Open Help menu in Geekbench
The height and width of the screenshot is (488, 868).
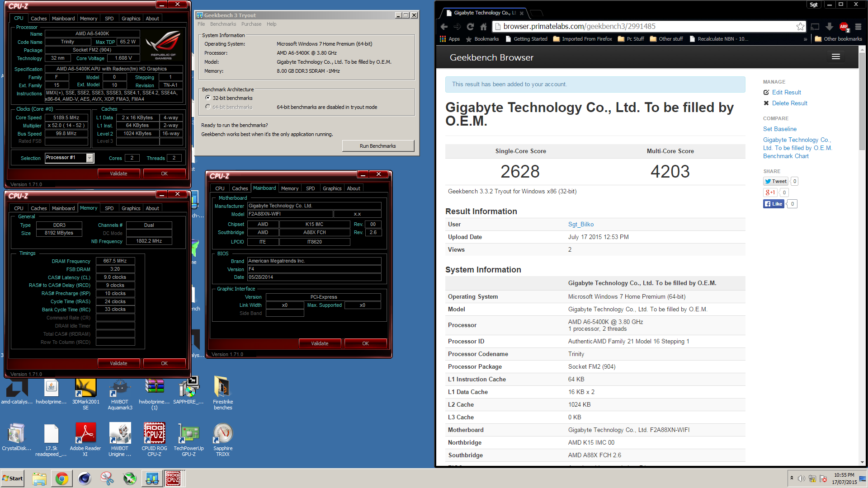(271, 24)
